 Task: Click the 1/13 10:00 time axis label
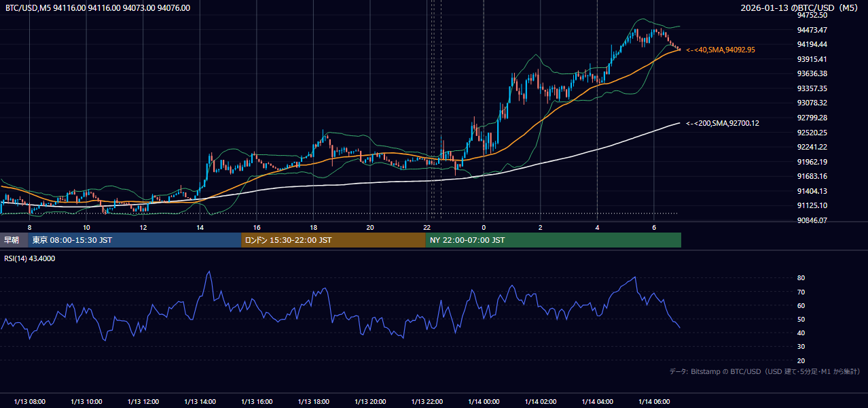click(86, 402)
